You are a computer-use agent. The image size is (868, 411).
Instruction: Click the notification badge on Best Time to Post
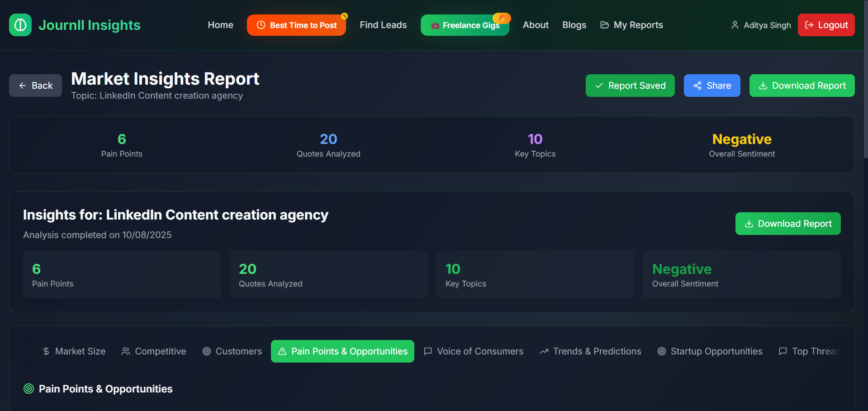click(x=345, y=16)
